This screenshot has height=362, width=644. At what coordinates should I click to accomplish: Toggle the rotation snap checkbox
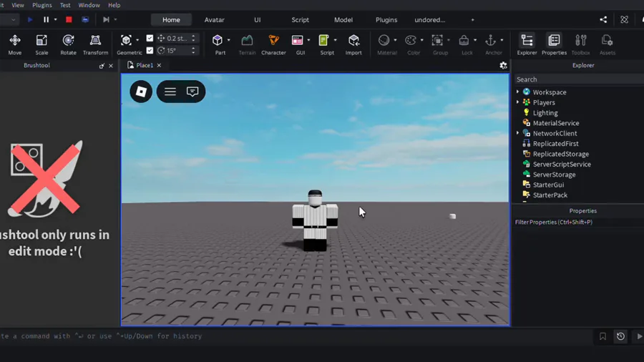pyautogui.click(x=150, y=50)
